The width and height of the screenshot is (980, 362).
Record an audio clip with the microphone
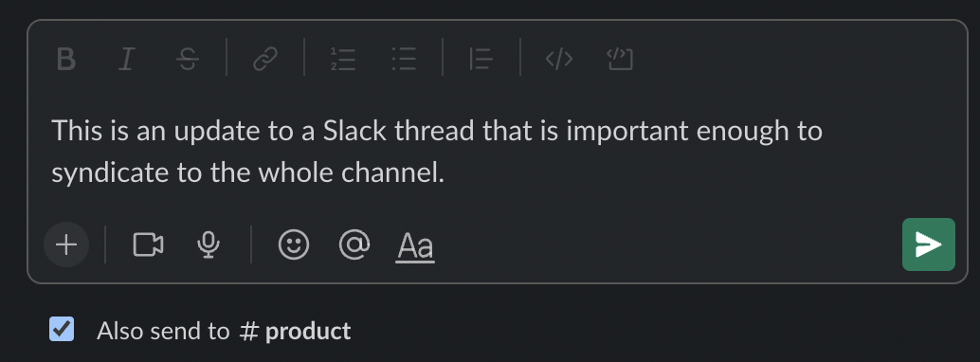click(x=209, y=244)
